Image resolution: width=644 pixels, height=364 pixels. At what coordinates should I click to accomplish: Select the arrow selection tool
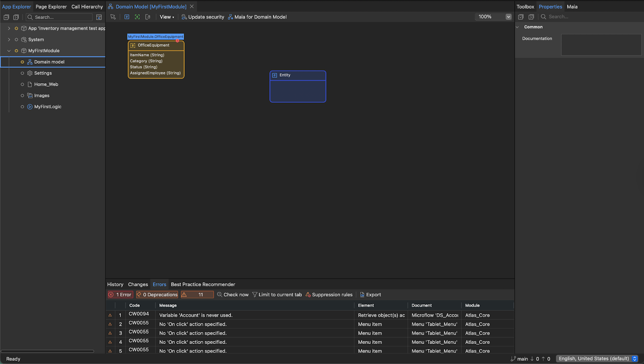pos(113,17)
